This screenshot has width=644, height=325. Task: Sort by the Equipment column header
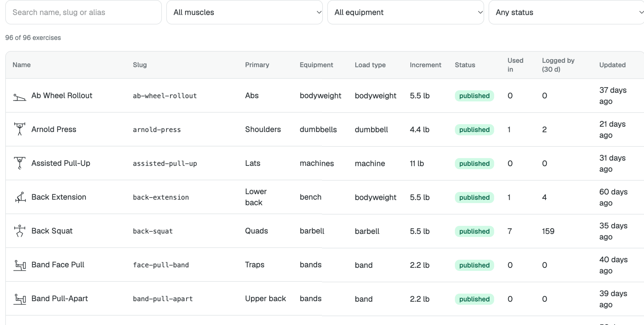point(316,65)
